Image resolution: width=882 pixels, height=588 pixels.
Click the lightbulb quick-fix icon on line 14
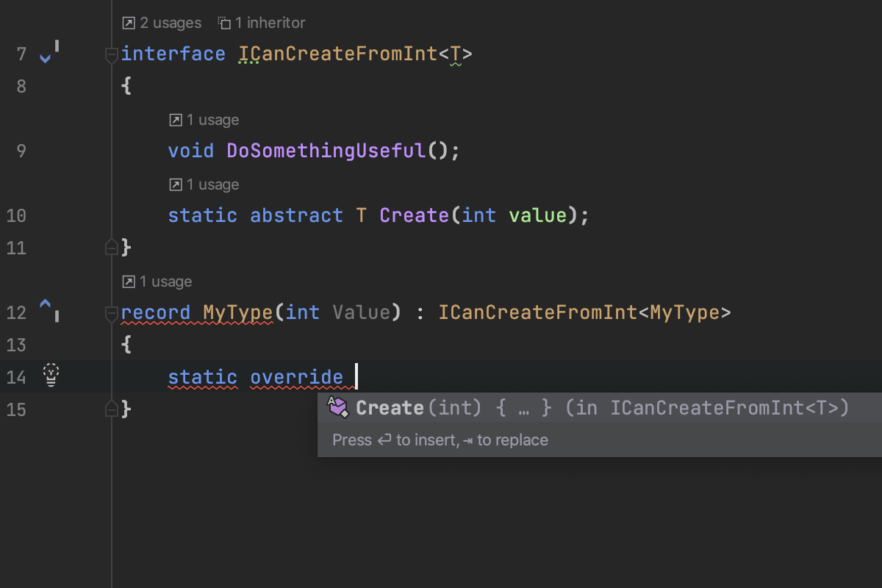[51, 375]
